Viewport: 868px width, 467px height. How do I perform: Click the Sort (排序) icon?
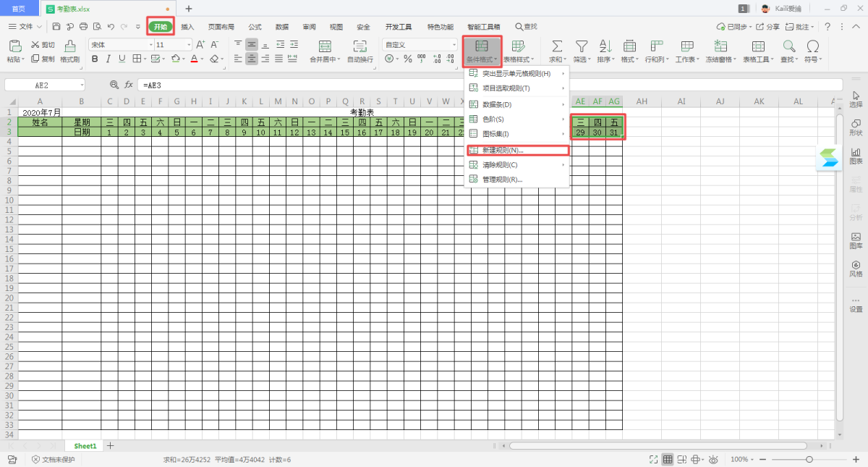coord(603,46)
